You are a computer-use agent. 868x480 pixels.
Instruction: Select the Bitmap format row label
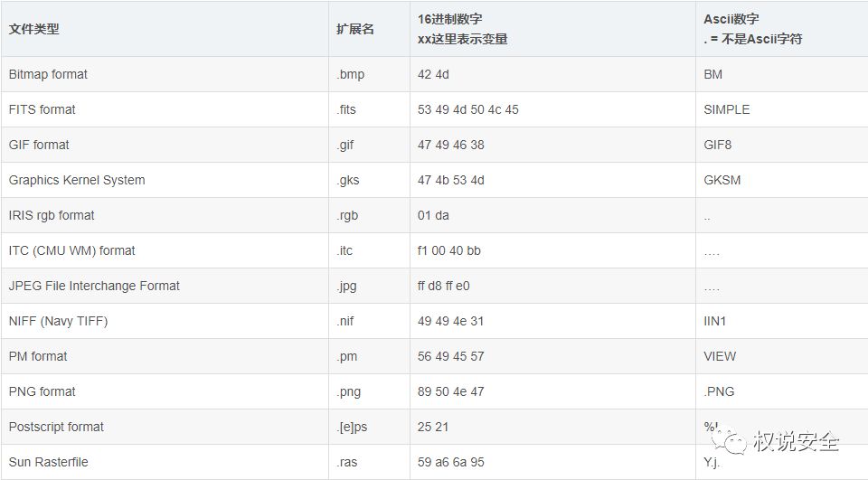tap(48, 74)
